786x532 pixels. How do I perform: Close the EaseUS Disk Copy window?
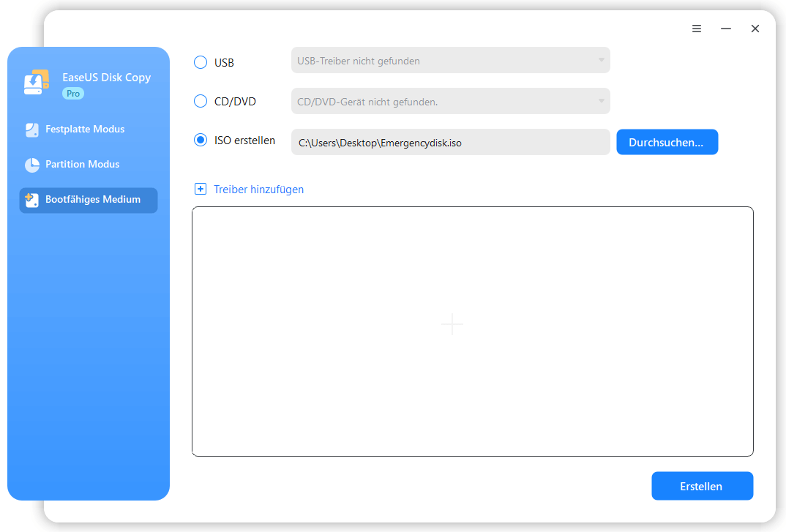coord(755,29)
